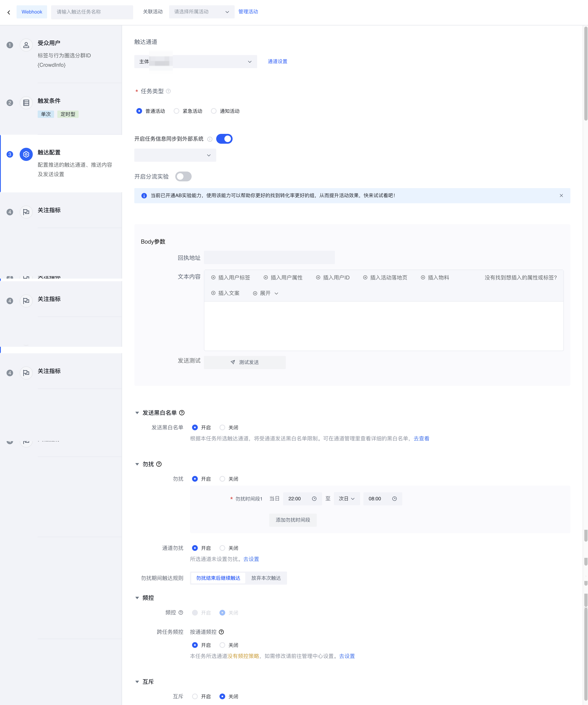Click the trigger condition step icon
588x705 pixels.
(x=26, y=103)
